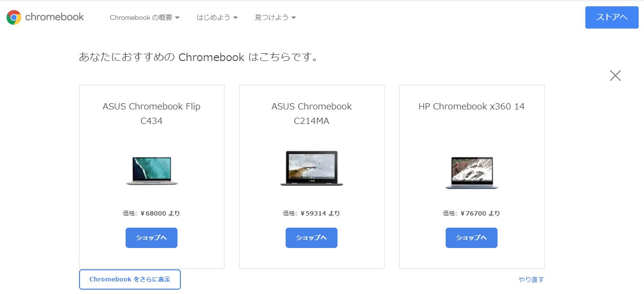The image size is (644, 294).
Task: Select the HP Chromebook x360 14 title
Action: click(x=471, y=106)
